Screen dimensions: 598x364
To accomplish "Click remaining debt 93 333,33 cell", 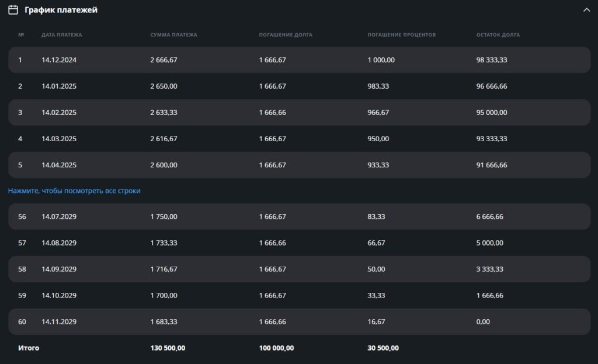I will tap(491, 139).
